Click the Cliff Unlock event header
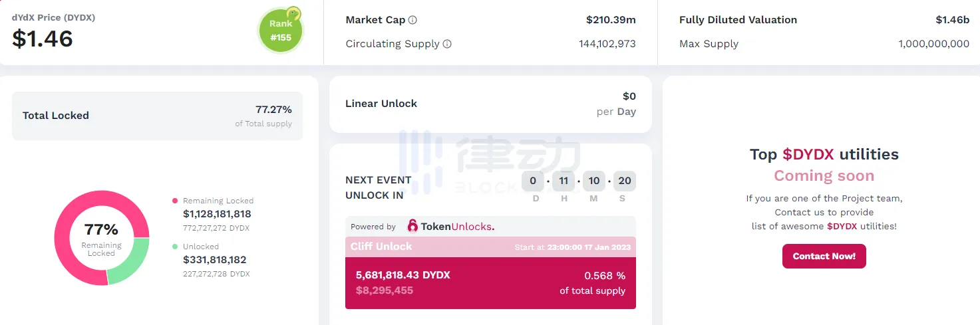 click(x=490, y=247)
